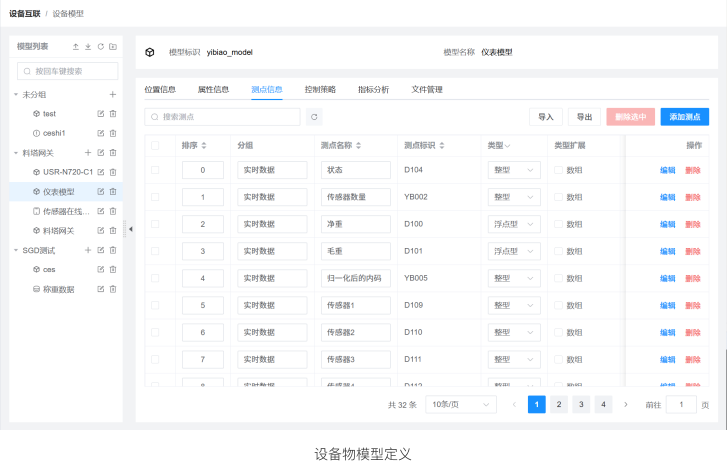Open the 10条/页 page size dropdown

pos(460,404)
